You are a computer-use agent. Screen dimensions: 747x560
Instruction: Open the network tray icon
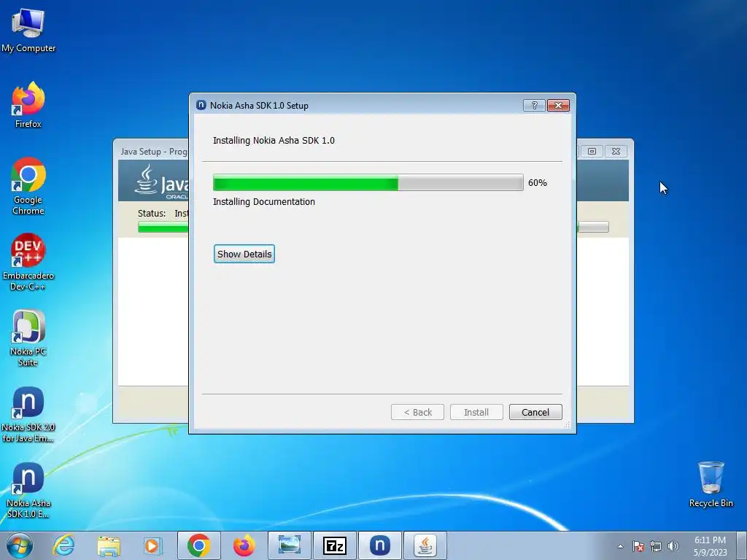[656, 546]
